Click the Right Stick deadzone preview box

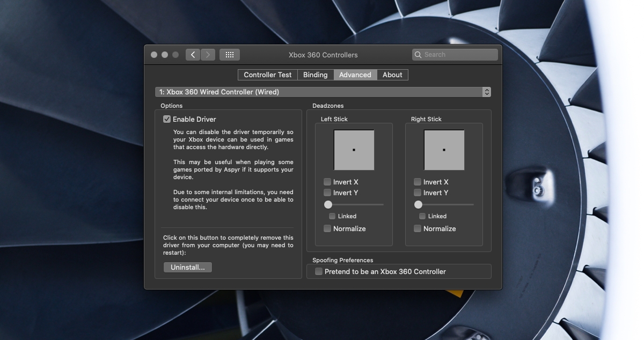tap(444, 150)
